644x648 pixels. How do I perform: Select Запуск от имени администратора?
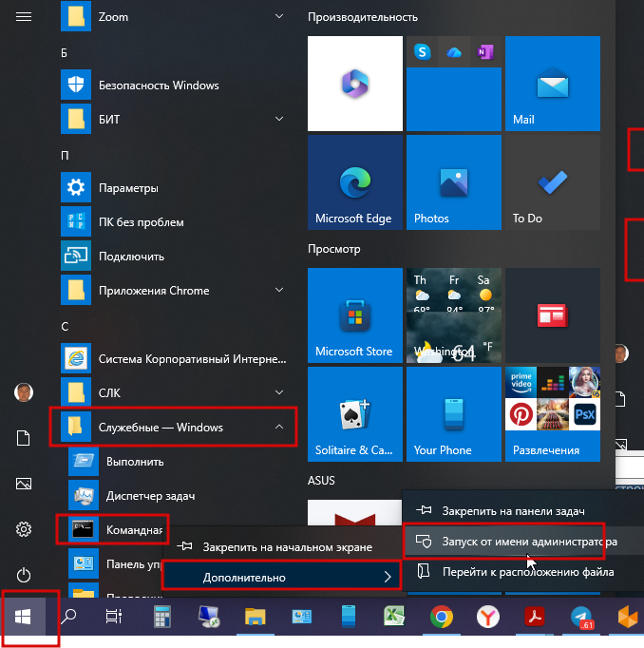[x=523, y=542]
